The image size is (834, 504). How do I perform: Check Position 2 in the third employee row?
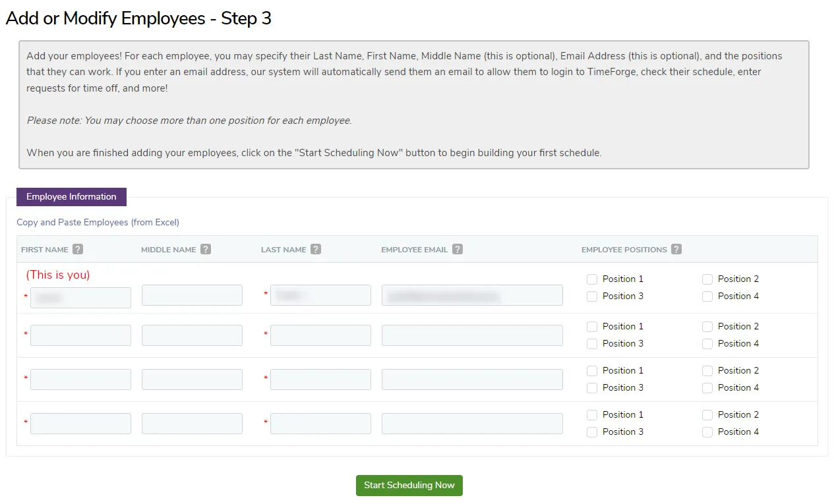(707, 371)
